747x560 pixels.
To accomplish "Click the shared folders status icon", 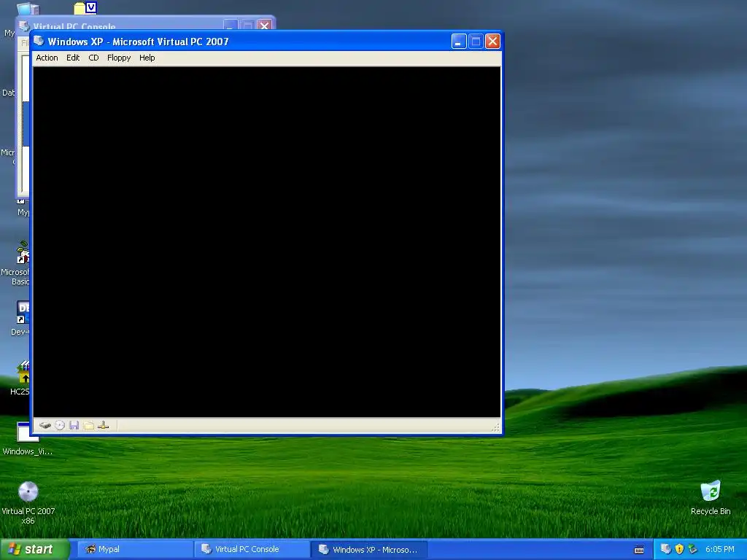I will coord(88,425).
